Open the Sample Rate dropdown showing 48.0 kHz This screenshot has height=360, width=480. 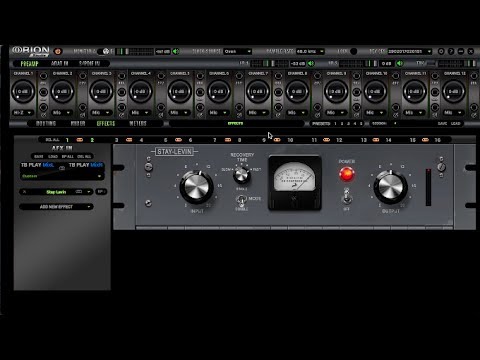310,51
